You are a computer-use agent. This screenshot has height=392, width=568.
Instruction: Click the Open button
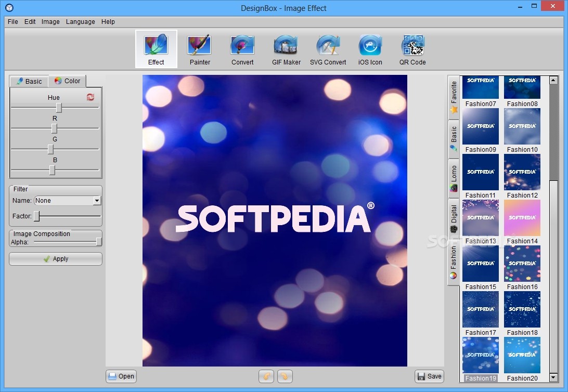point(121,376)
